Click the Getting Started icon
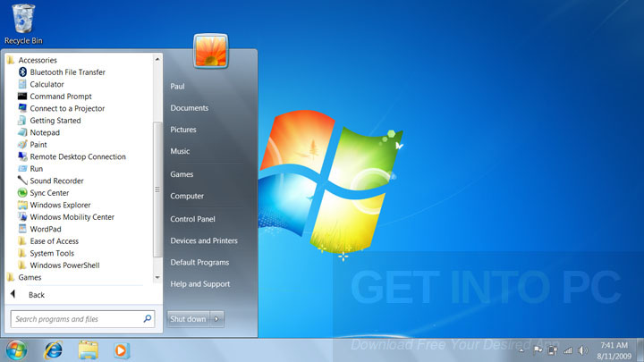The image size is (644, 362). click(x=22, y=121)
